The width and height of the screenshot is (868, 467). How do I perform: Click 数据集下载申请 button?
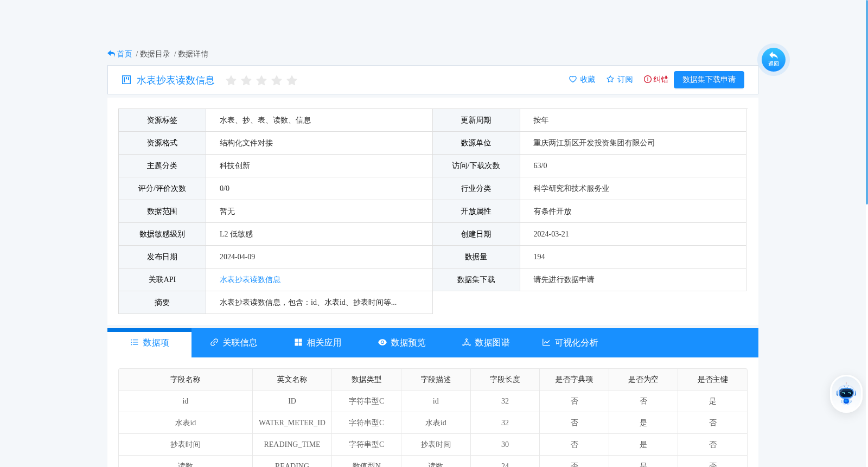(x=709, y=80)
